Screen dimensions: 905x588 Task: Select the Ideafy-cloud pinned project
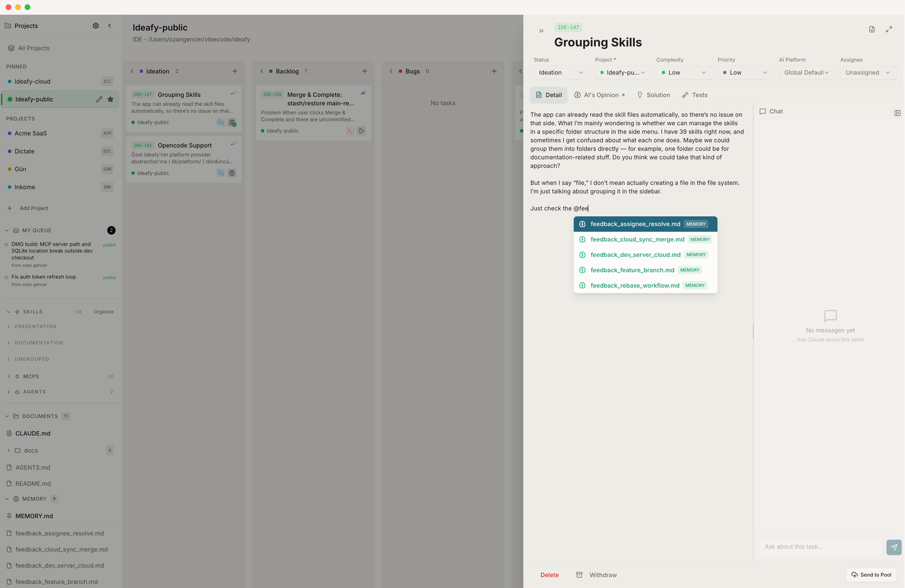click(60, 82)
